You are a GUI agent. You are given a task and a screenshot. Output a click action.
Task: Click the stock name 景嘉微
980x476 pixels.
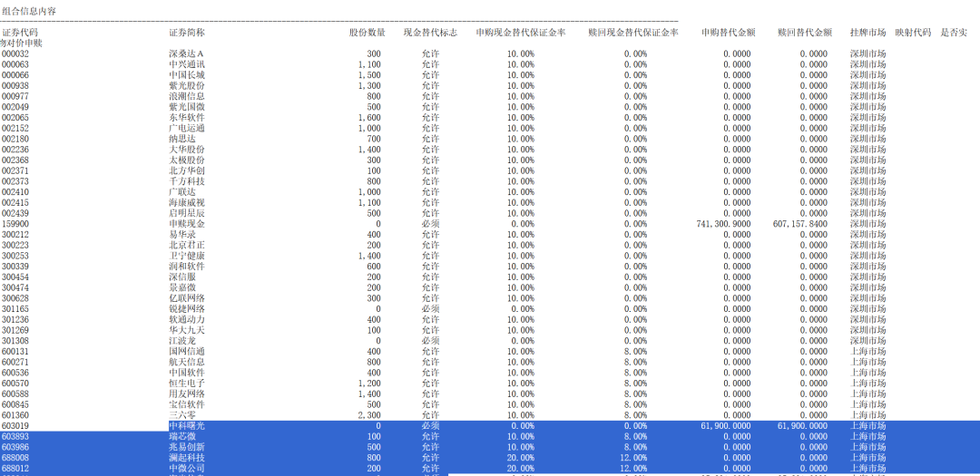[182, 287]
